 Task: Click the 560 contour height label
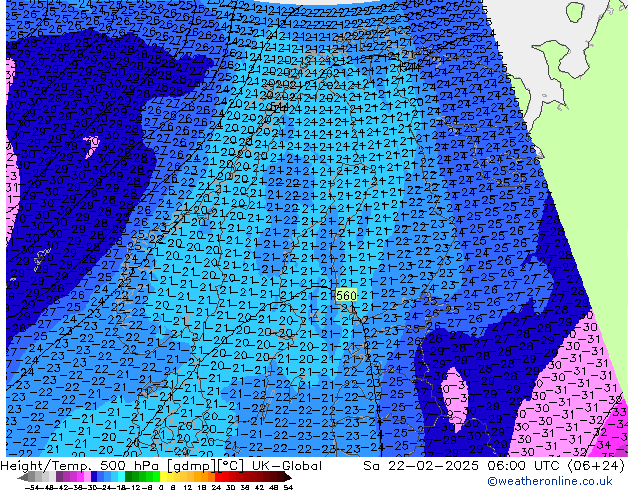point(346,296)
